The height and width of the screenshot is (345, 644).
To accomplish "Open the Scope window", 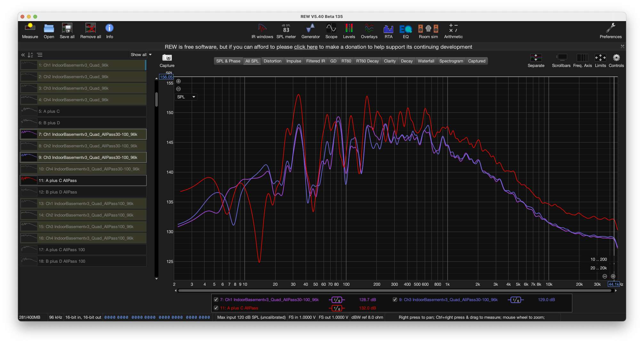I will [331, 31].
